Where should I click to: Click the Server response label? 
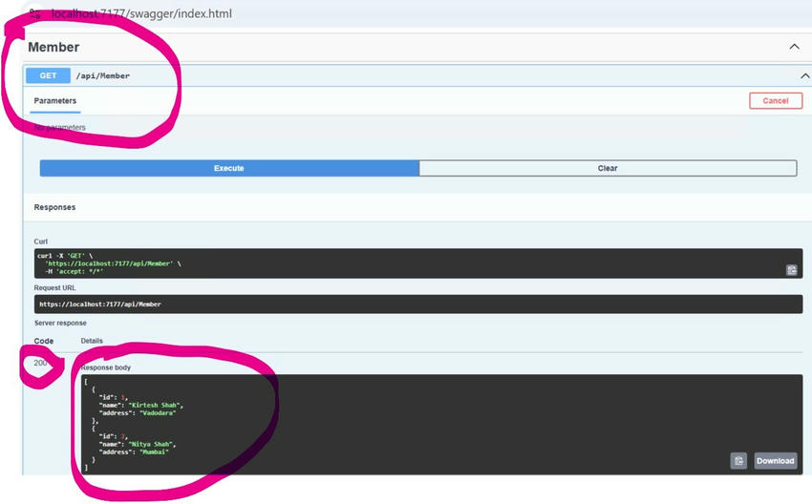point(60,323)
